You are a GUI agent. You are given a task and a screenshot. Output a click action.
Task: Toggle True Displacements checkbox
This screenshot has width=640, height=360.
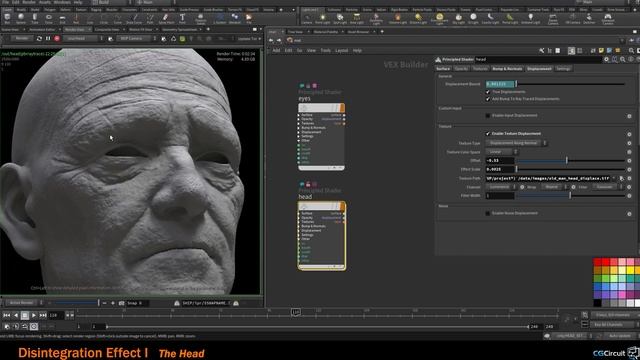(x=488, y=92)
